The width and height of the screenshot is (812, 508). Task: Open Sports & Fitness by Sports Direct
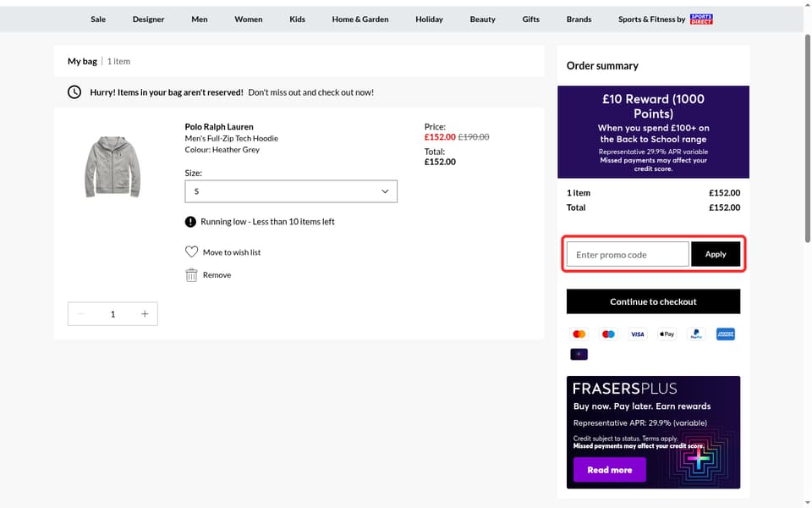[x=666, y=19]
